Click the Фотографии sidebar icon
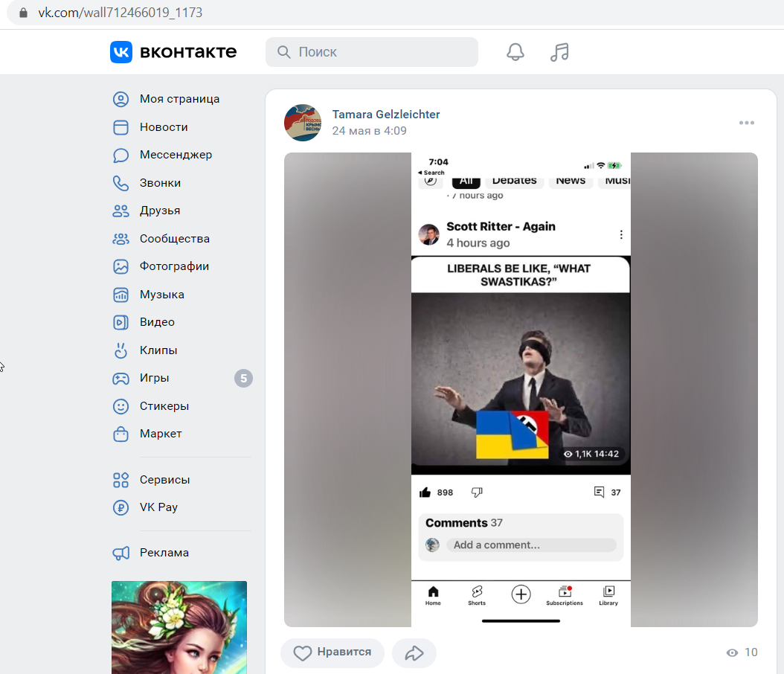784x674 pixels. tap(121, 266)
